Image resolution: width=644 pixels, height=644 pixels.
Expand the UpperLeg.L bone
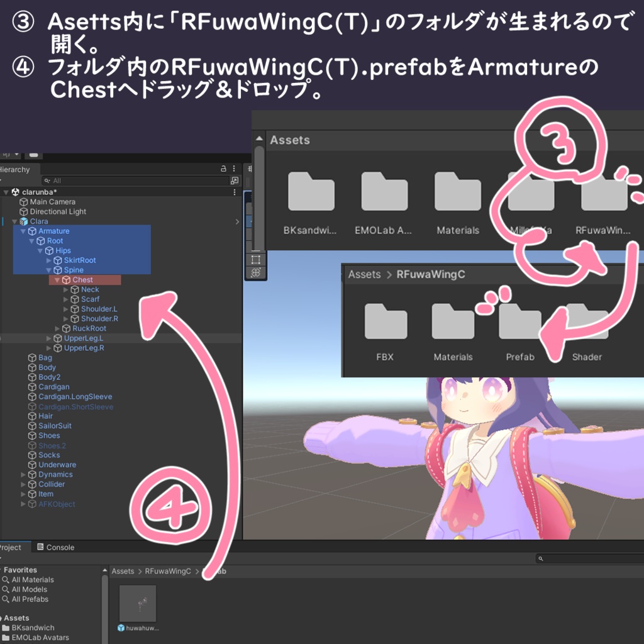point(49,338)
